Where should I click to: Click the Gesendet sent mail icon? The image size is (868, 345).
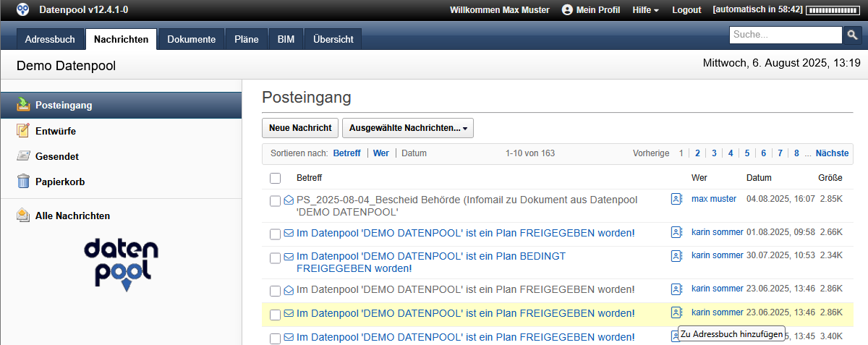coord(23,156)
